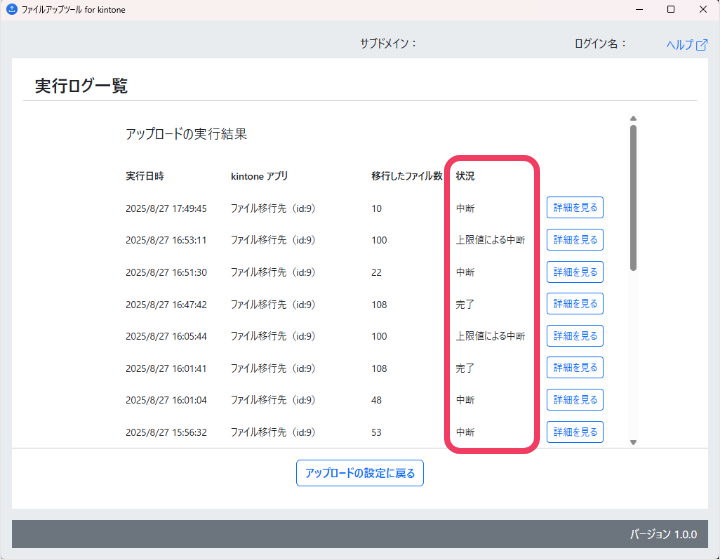Image resolution: width=720 pixels, height=560 pixels.
Task: Click timestamp 2025/8/27 16:05:44
Action: click(x=166, y=336)
